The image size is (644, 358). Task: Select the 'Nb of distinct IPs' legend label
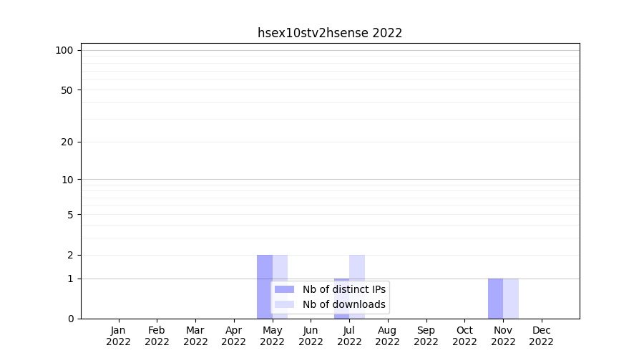click(343, 289)
